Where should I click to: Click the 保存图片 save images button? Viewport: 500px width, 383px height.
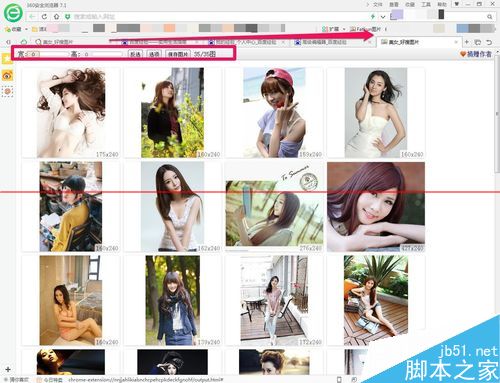178,54
